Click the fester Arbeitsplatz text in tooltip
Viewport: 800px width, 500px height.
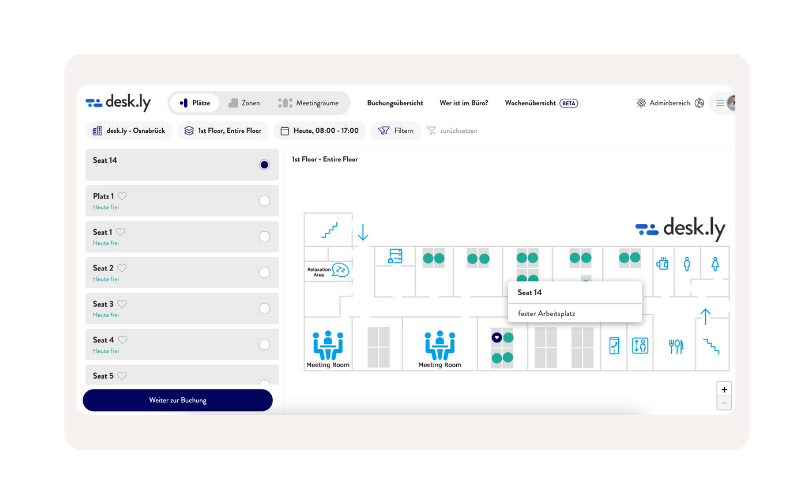(x=546, y=314)
